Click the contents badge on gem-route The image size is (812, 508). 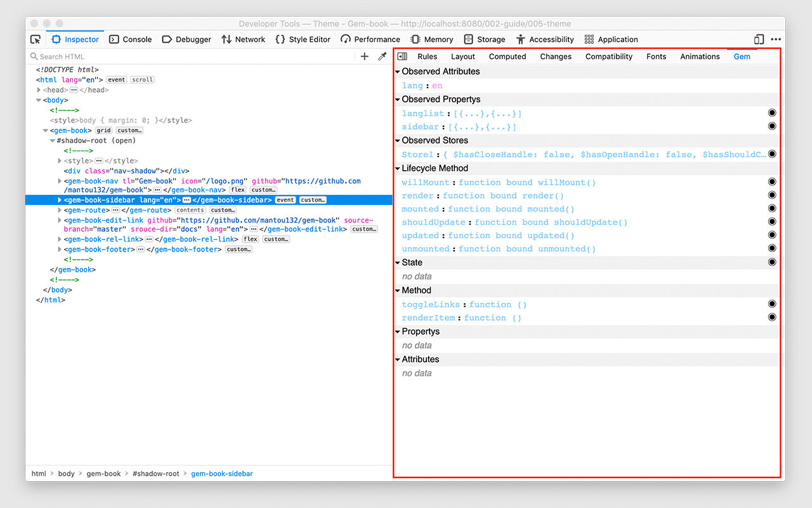(x=190, y=210)
